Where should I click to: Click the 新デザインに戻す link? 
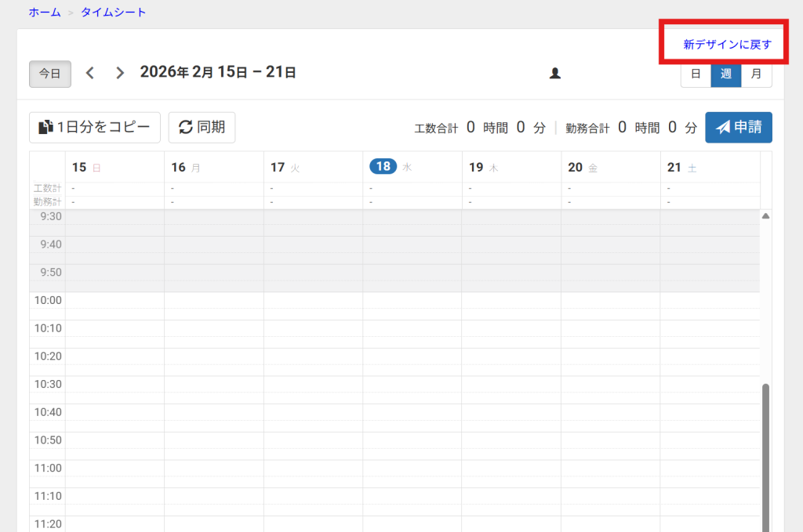727,45
